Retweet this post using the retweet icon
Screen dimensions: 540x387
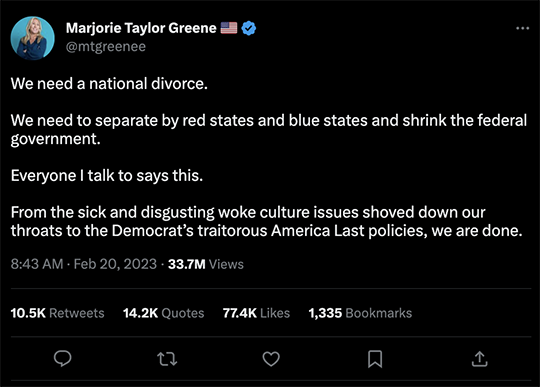pos(167,359)
